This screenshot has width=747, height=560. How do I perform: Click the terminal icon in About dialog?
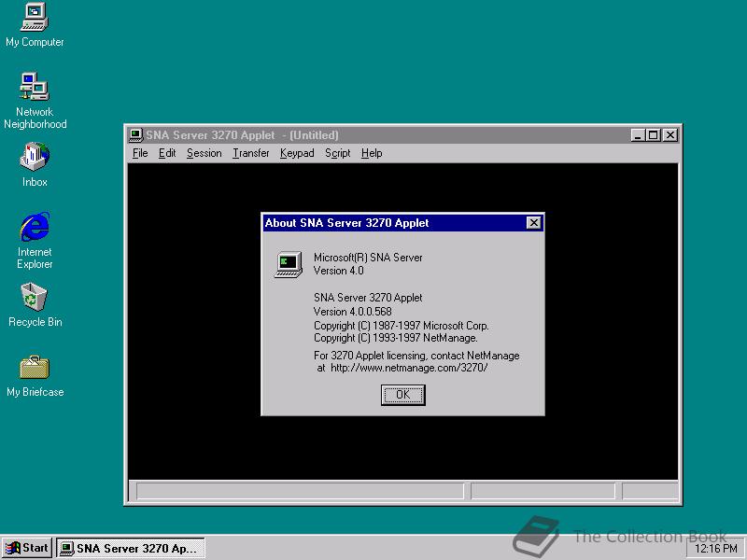tap(289, 264)
